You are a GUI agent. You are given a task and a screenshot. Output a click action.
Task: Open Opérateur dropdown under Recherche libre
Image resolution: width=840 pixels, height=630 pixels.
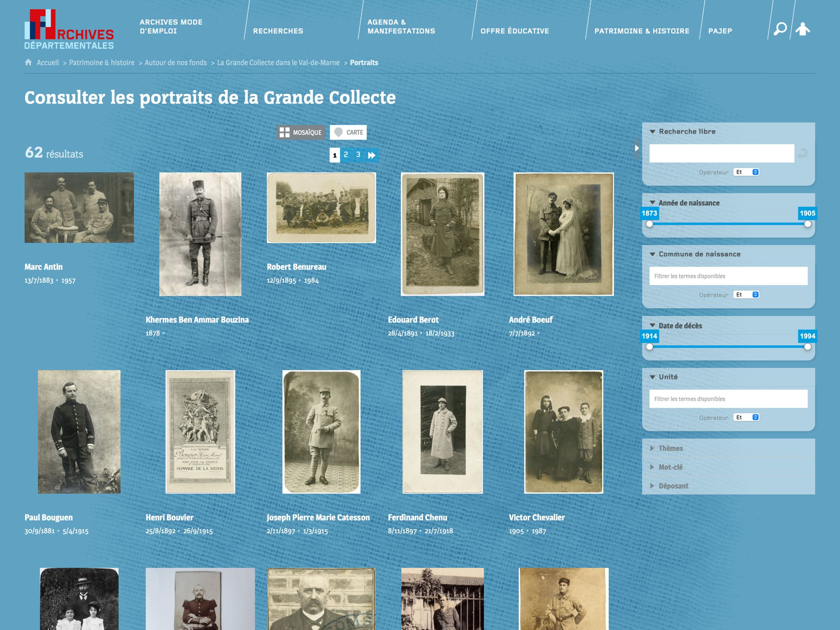pos(746,172)
